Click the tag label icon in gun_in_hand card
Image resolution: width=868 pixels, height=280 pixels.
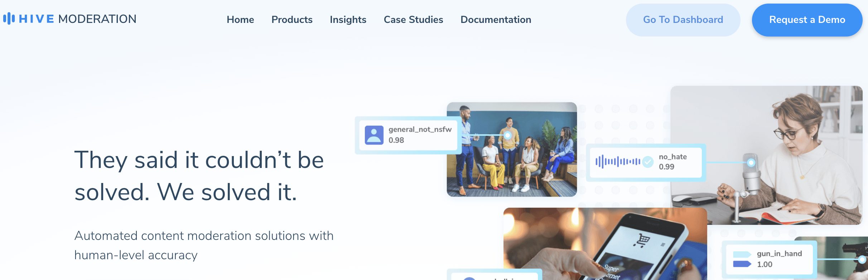pos(742,259)
